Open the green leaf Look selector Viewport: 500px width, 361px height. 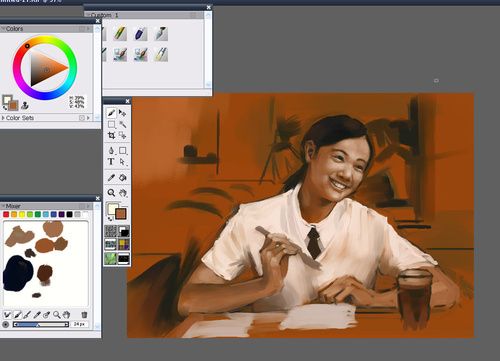pos(111,258)
